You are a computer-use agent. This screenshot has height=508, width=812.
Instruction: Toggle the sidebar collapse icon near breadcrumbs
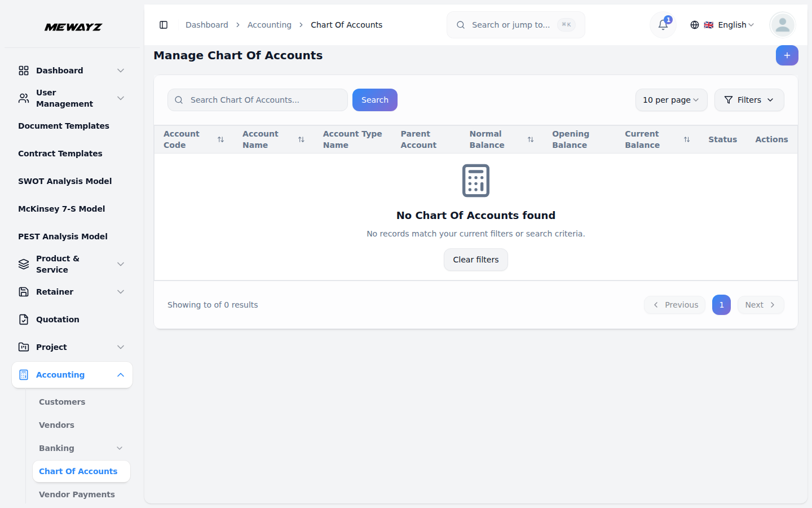(164, 25)
